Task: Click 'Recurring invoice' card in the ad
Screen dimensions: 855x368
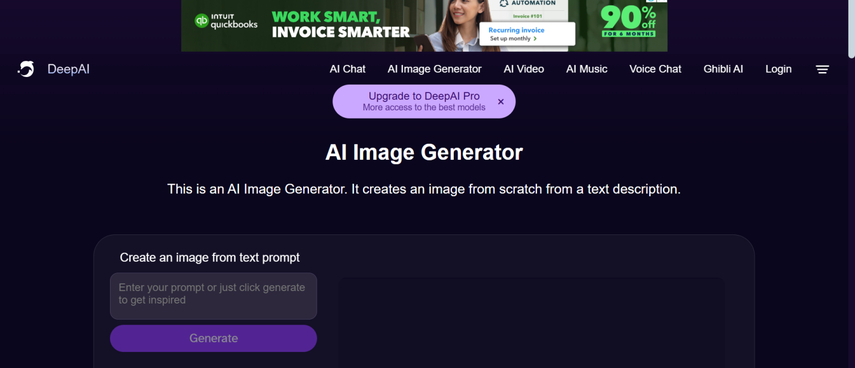Action: pyautogui.click(x=527, y=34)
